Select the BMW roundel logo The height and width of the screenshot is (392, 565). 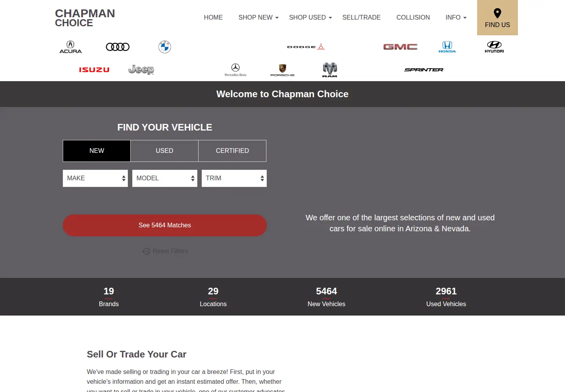[x=165, y=47]
